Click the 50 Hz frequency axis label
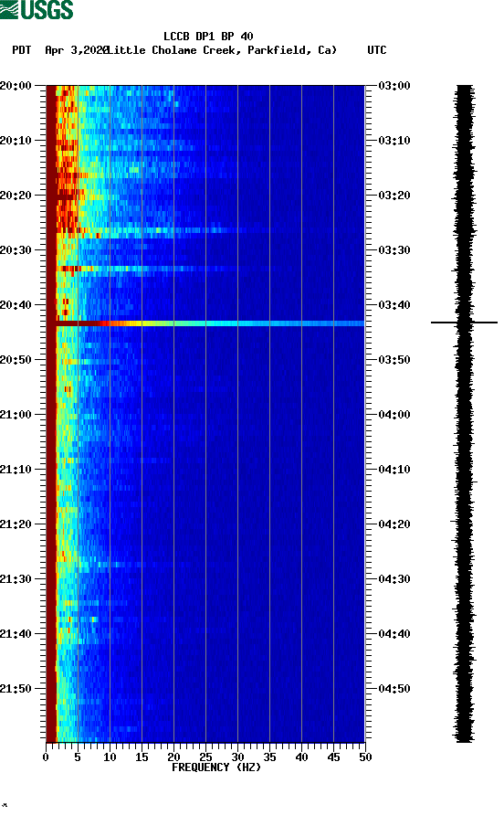This screenshot has height=815, width=504. pyautogui.click(x=365, y=757)
